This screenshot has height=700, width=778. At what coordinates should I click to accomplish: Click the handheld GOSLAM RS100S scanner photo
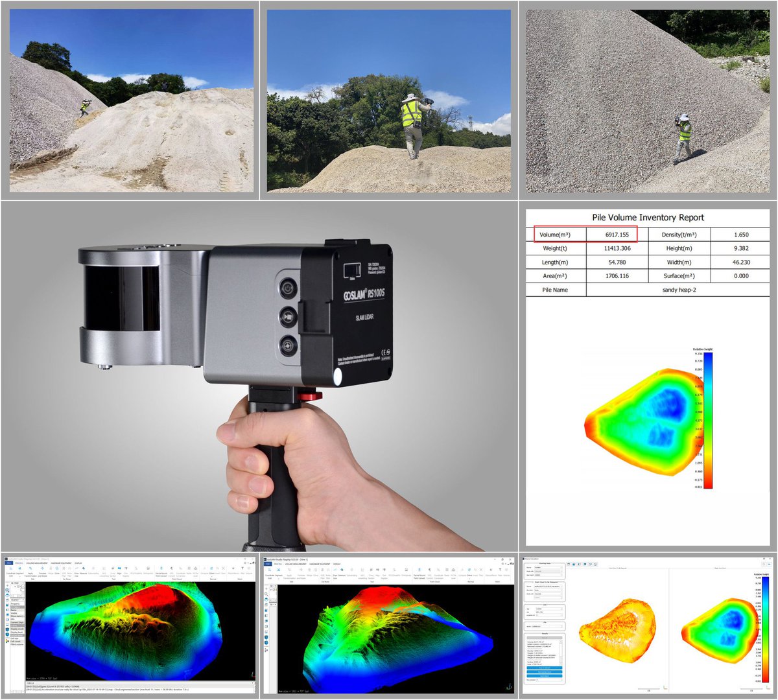click(259, 376)
